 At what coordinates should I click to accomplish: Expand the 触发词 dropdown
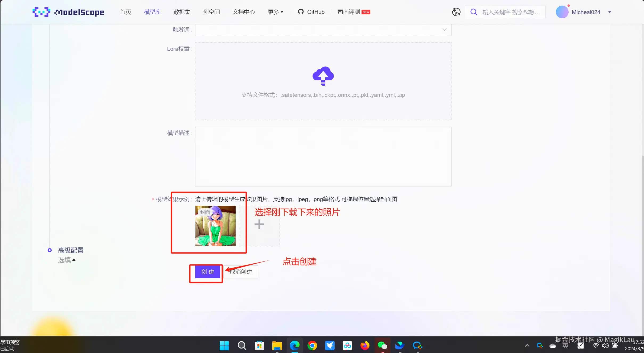point(323,30)
